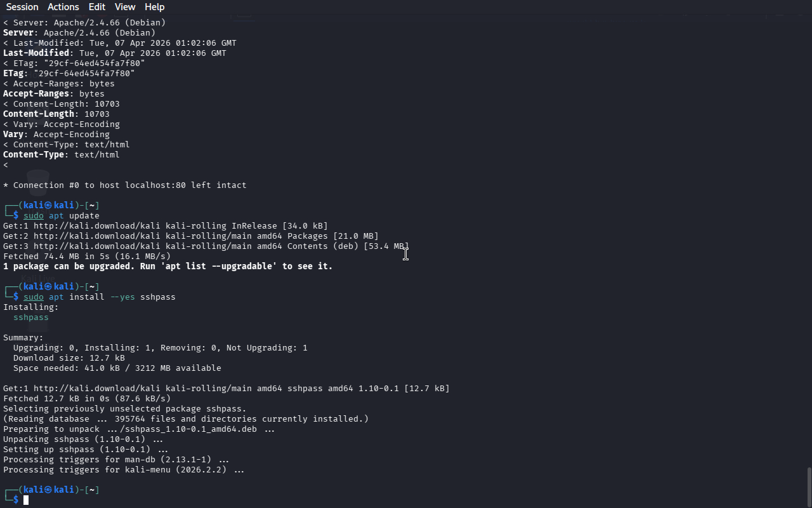Open the Edit menu
Image resolution: width=812 pixels, height=508 pixels.
[97, 7]
